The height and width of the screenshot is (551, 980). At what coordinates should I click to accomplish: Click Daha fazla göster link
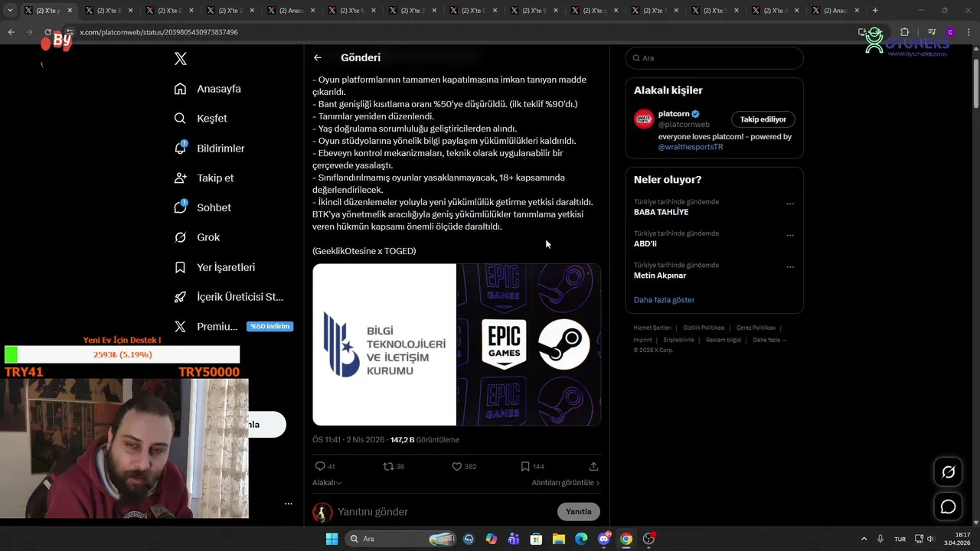664,300
